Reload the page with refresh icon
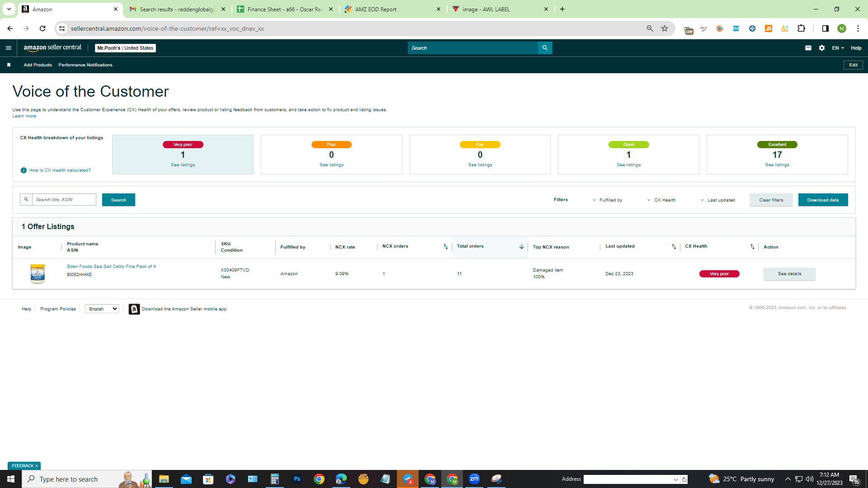Screen dimensions: 868x488 pyautogui.click(x=42, y=28)
